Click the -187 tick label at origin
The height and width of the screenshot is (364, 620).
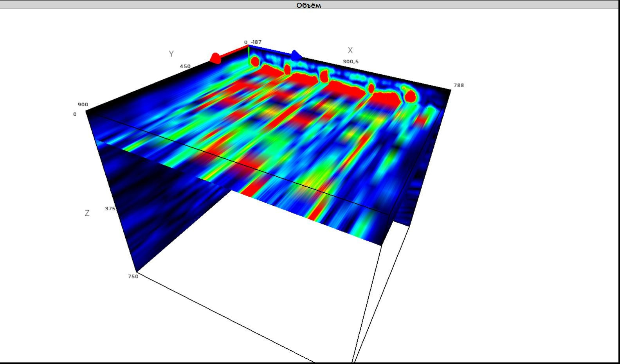coord(256,42)
